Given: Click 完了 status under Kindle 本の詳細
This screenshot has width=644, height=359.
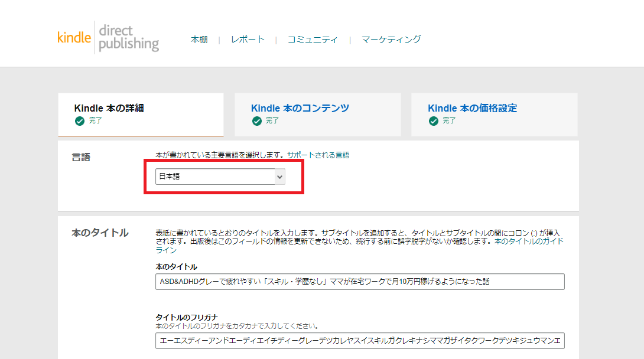Looking at the screenshot, I should coord(95,120).
